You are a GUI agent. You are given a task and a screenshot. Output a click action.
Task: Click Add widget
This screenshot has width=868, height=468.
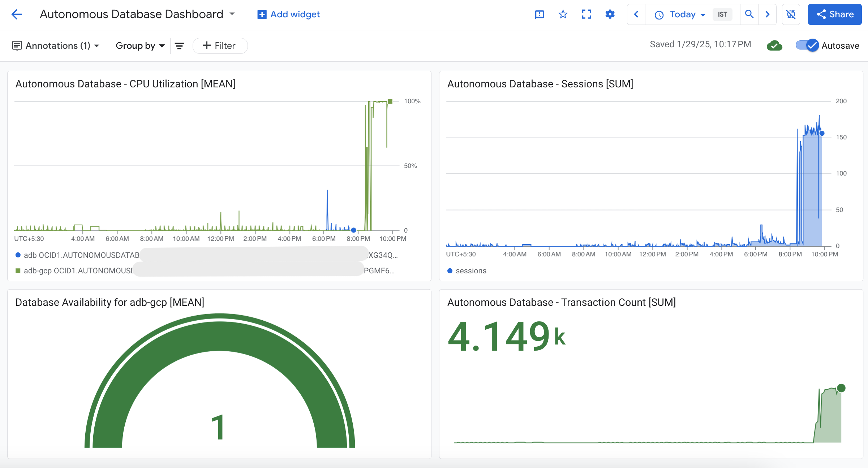288,14
